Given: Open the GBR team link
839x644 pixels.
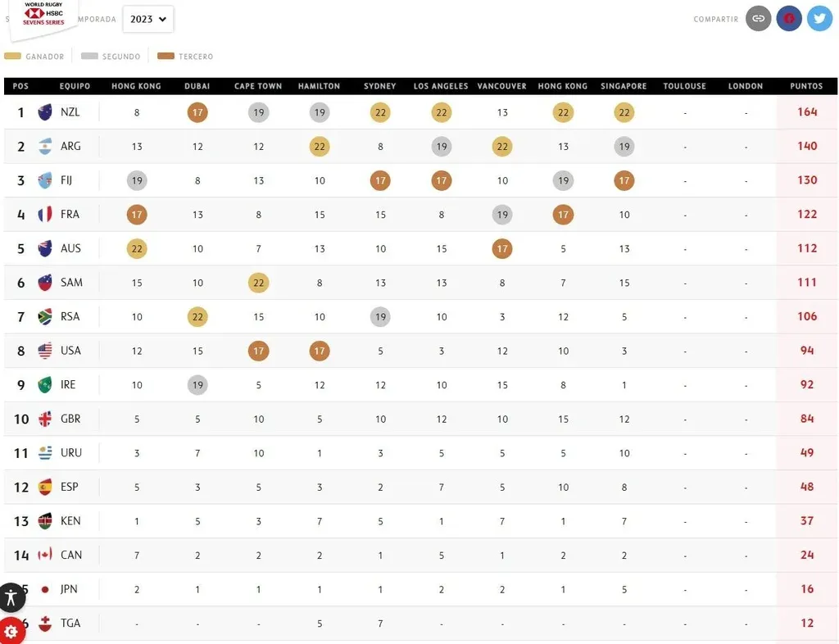Looking at the screenshot, I should click(x=70, y=419).
